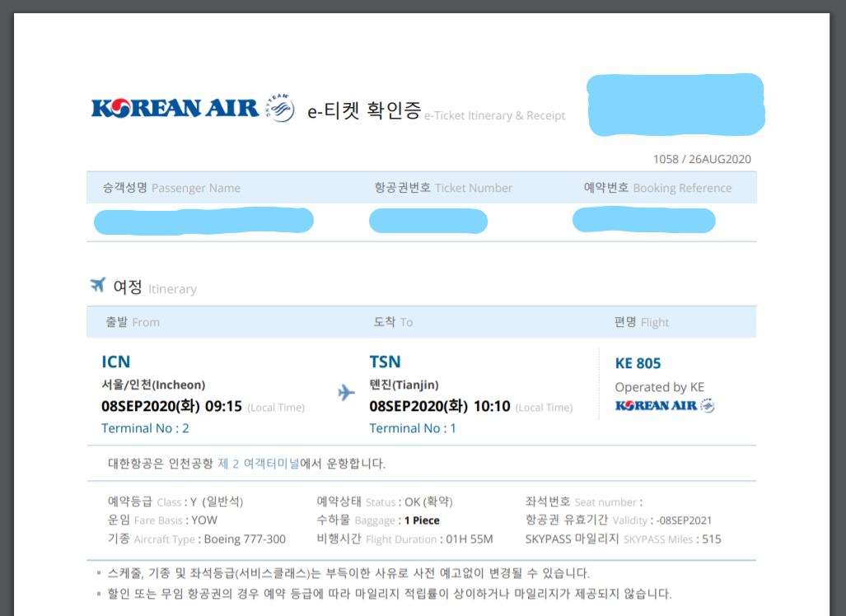Click the Aircraft Type Boeing 777-300
The width and height of the screenshot is (846, 616).
245,539
